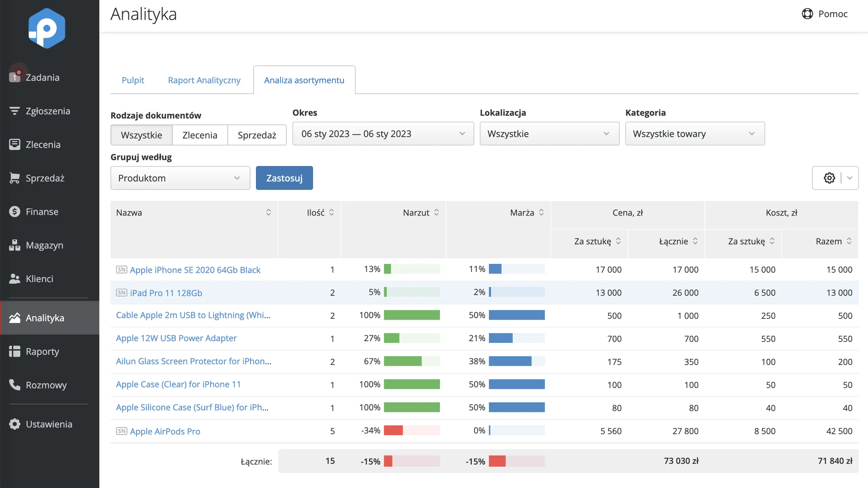Click the Analityka chart icon
The height and width of the screenshot is (488, 868).
click(x=15, y=318)
